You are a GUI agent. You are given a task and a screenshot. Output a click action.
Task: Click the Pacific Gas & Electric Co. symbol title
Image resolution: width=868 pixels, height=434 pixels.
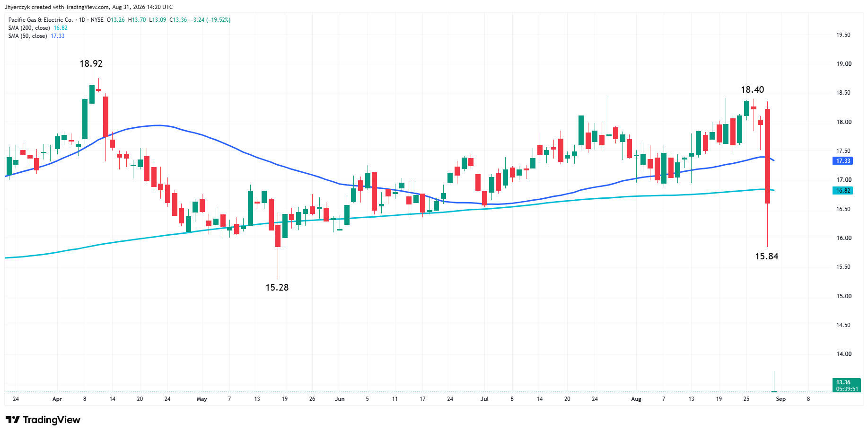41,20
